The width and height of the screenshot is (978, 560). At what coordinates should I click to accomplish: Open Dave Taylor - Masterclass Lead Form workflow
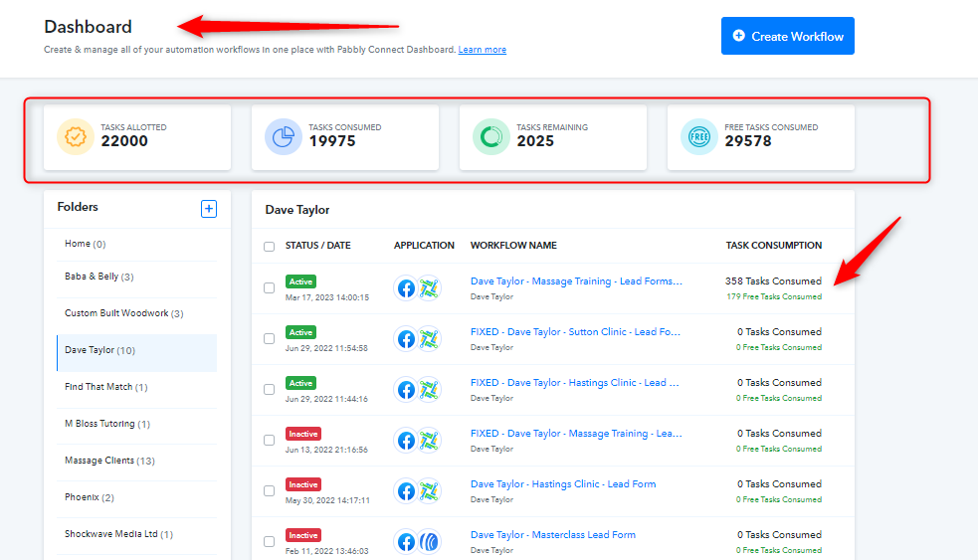552,534
